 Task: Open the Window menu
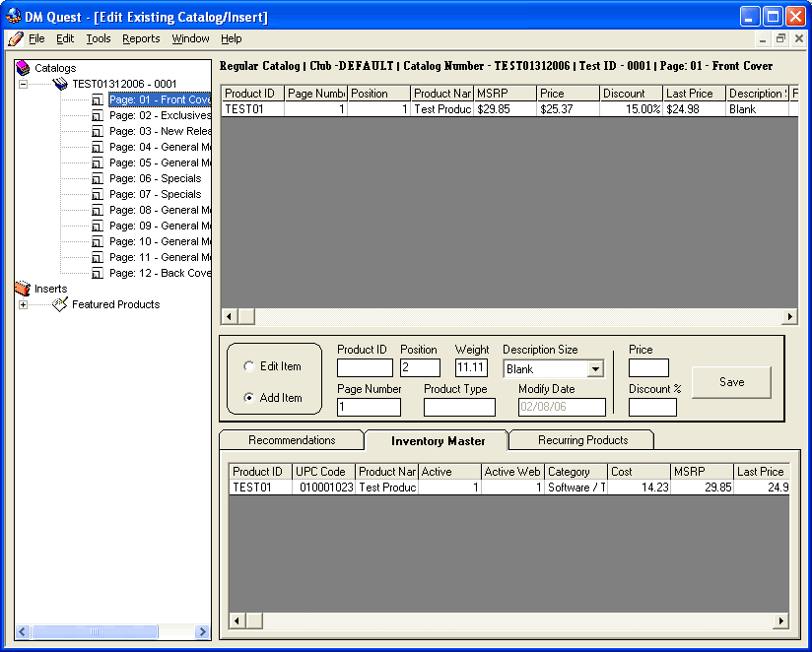point(190,38)
